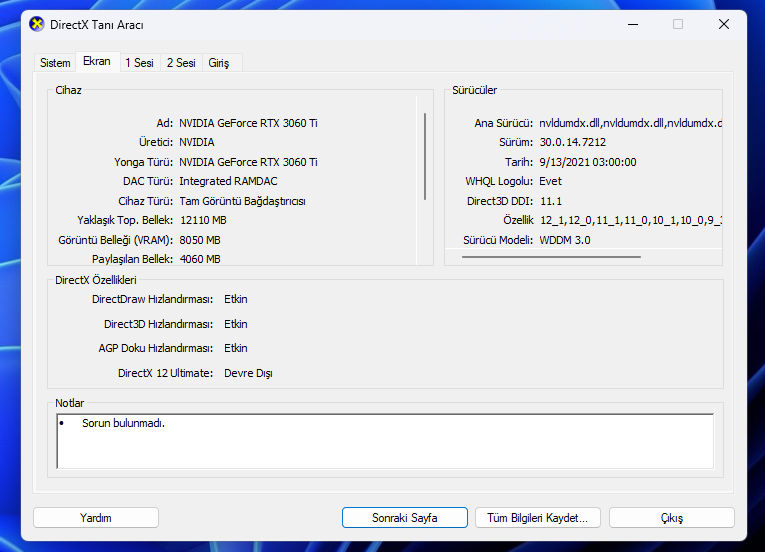Click the Sürücü Modeli label
Image resolution: width=765 pixels, height=552 pixels.
pyautogui.click(x=498, y=240)
